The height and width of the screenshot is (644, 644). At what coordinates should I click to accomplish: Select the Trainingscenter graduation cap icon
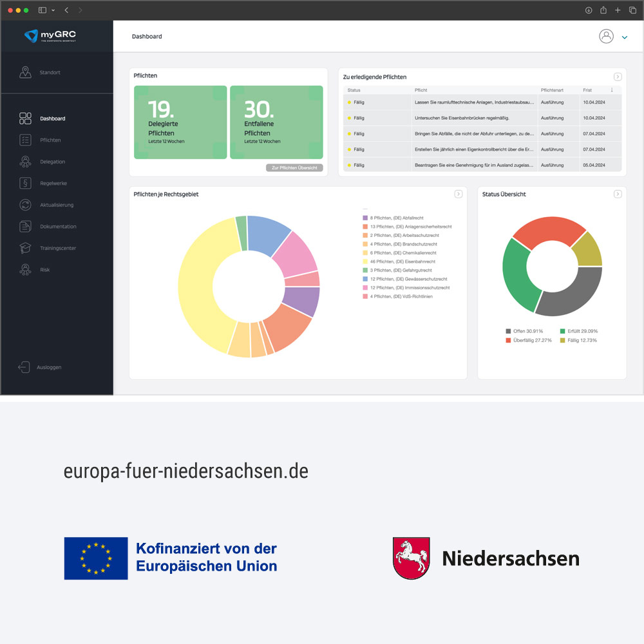click(x=25, y=248)
